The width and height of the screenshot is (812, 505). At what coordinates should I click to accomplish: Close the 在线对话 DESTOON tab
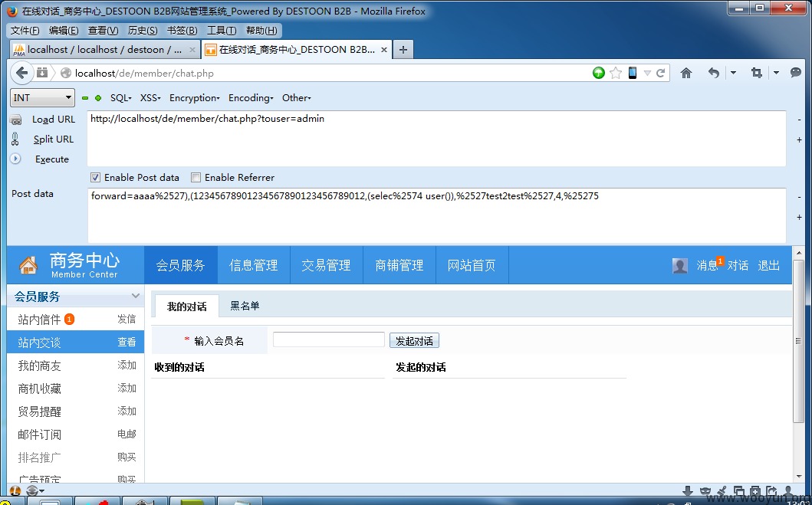383,50
